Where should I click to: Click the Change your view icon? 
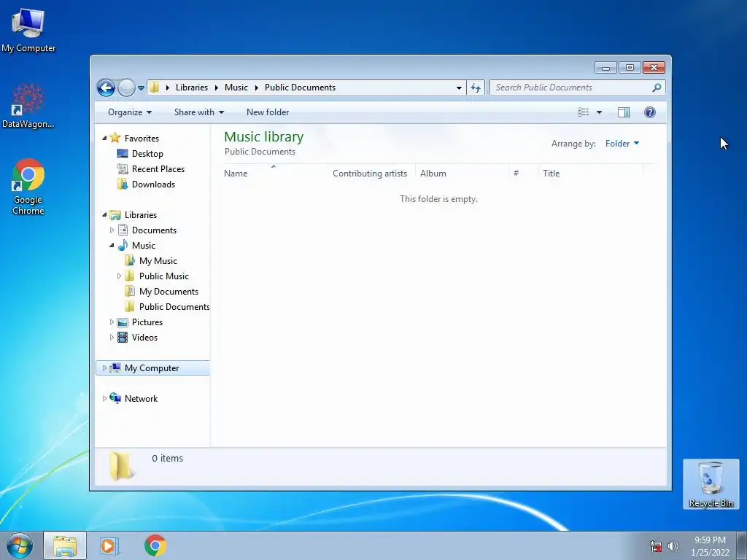pos(583,112)
